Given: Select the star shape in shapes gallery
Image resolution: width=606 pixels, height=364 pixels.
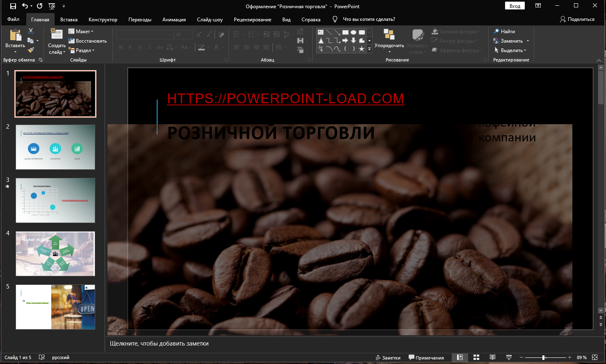Looking at the screenshot, I should point(362,49).
